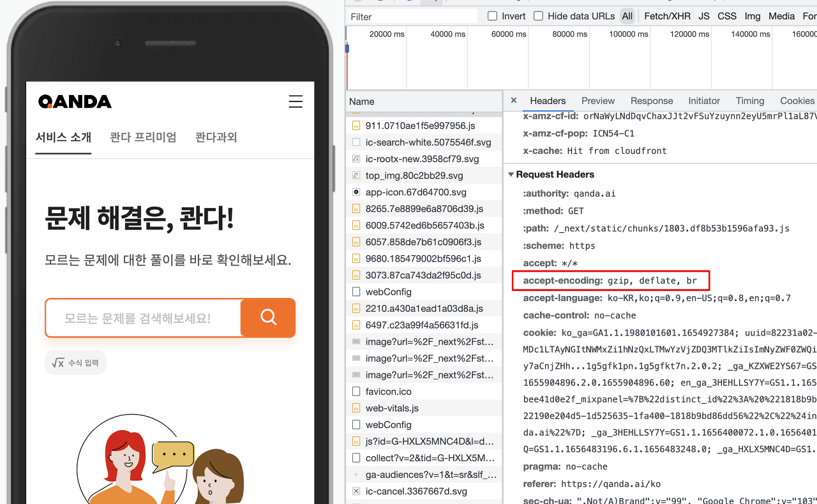Click the accept-language header value
This screenshot has width=817, height=504.
click(698, 298)
